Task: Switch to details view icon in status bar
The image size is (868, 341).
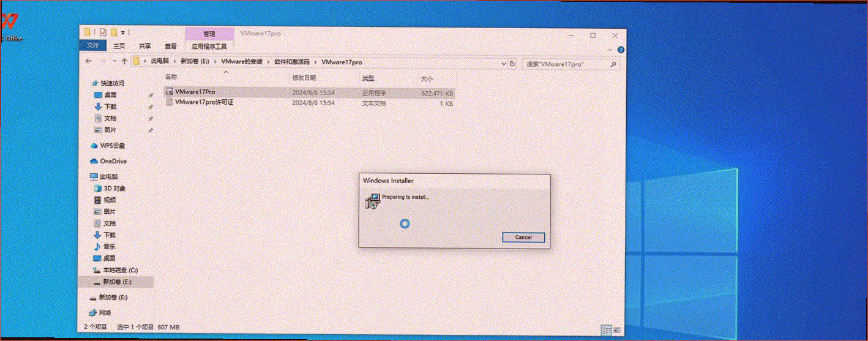Action: (606, 329)
